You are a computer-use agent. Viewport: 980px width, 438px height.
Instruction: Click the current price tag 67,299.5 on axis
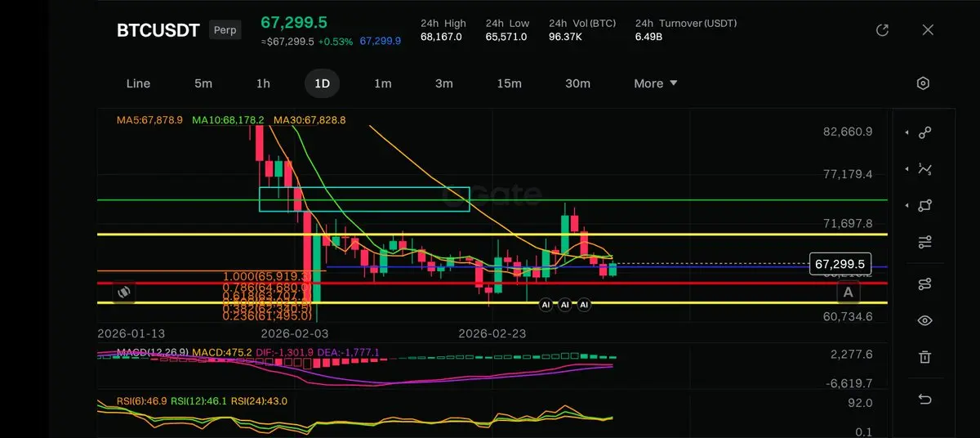840,264
